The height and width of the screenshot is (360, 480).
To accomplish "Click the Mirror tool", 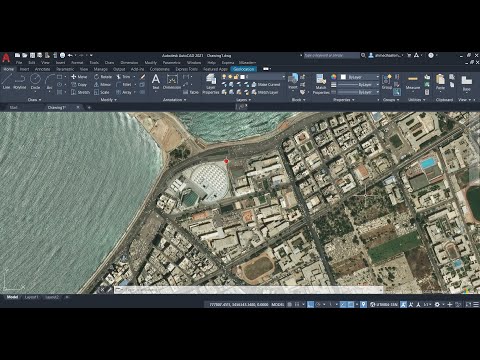I will pyautogui.click(x=102, y=85).
